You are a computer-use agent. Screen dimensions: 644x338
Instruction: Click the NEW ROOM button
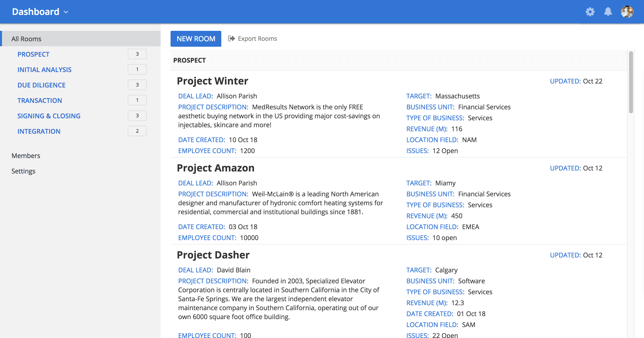click(x=196, y=39)
